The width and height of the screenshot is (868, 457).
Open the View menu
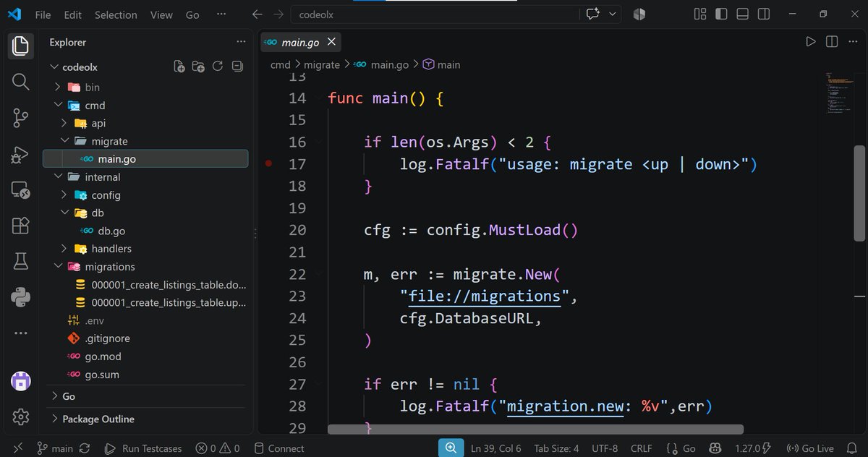pos(161,14)
